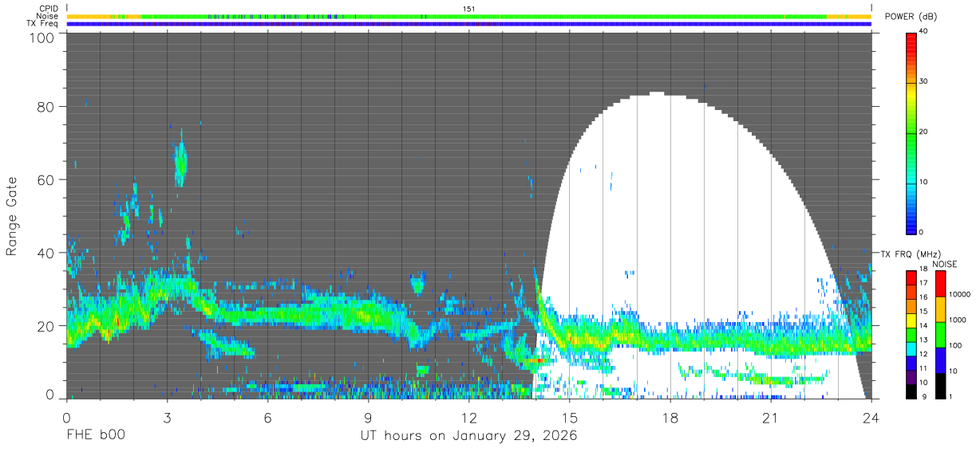The image size is (980, 452).
Task: Click the 15 label on the TX FRQ scale
Action: pyautogui.click(x=923, y=312)
